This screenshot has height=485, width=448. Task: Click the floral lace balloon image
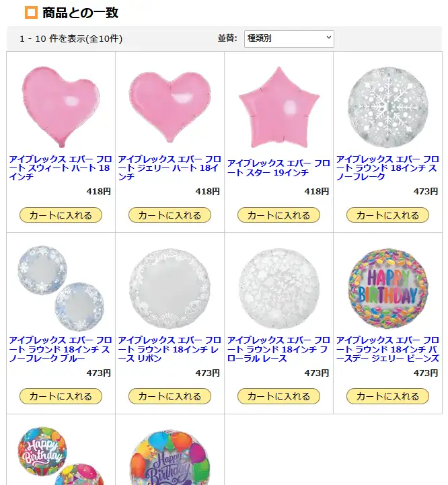tap(278, 288)
